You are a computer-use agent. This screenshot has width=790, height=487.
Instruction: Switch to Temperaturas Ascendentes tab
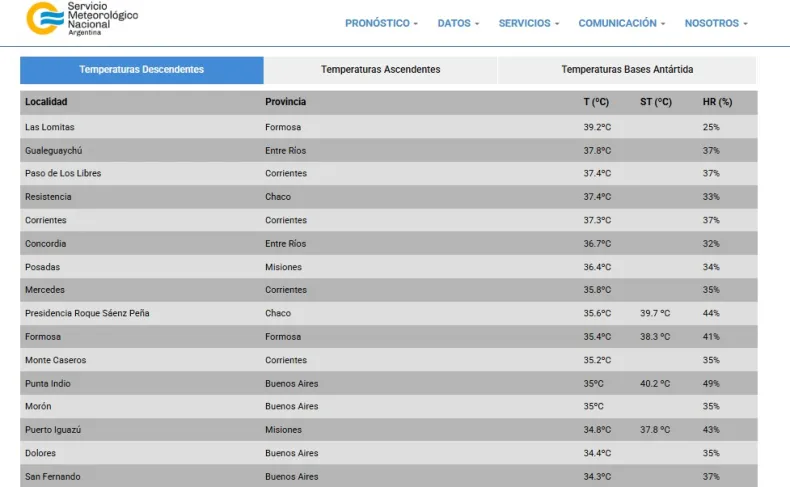click(380, 70)
